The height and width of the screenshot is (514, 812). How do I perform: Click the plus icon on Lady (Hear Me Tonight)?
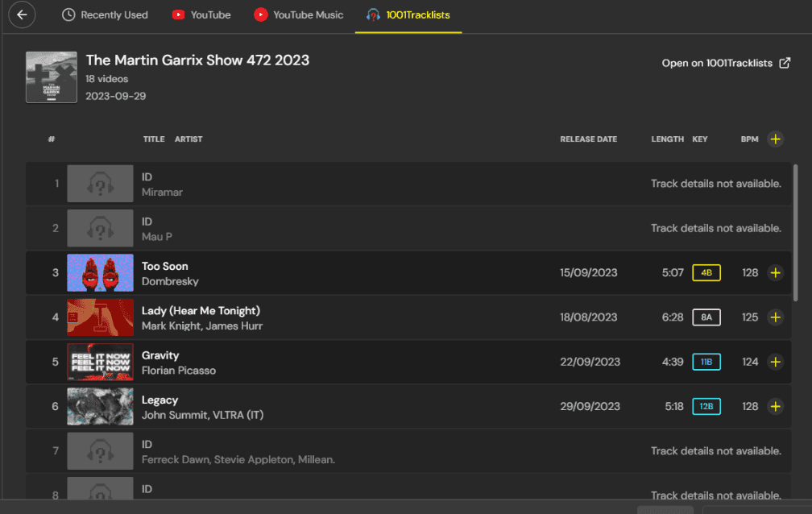click(x=775, y=317)
